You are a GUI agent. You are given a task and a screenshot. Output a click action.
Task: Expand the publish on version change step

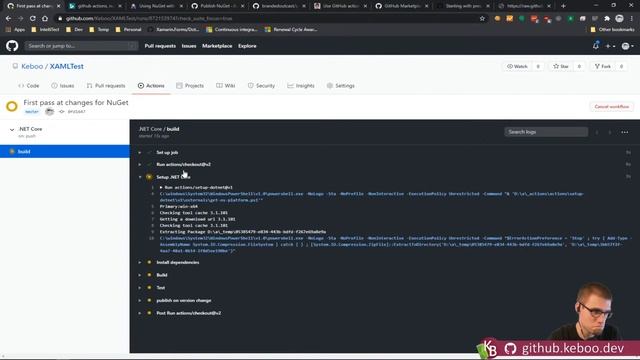click(x=184, y=300)
